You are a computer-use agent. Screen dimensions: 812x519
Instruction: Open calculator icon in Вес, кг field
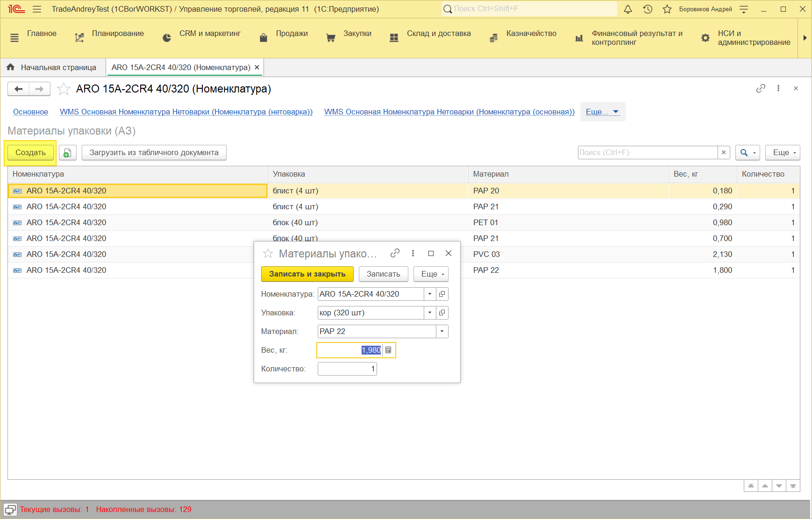click(388, 350)
